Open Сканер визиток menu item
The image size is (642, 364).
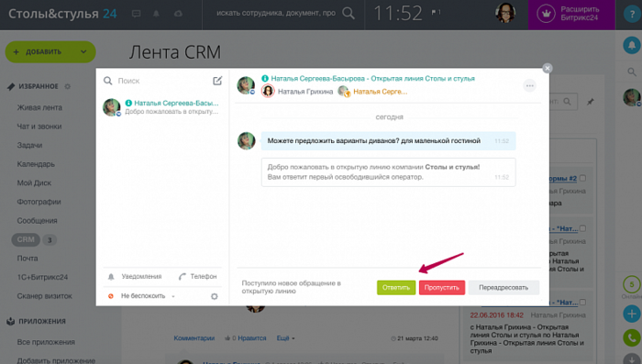[44, 296]
